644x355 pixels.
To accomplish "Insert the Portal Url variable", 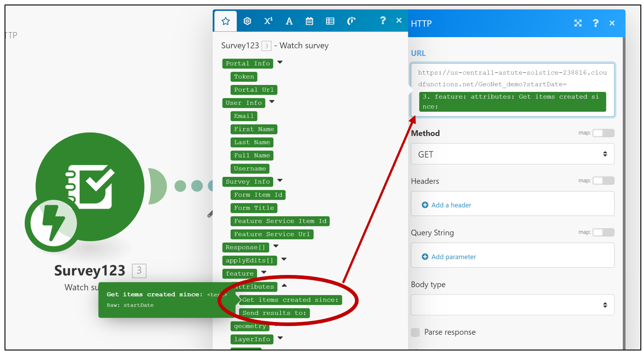I will [254, 90].
